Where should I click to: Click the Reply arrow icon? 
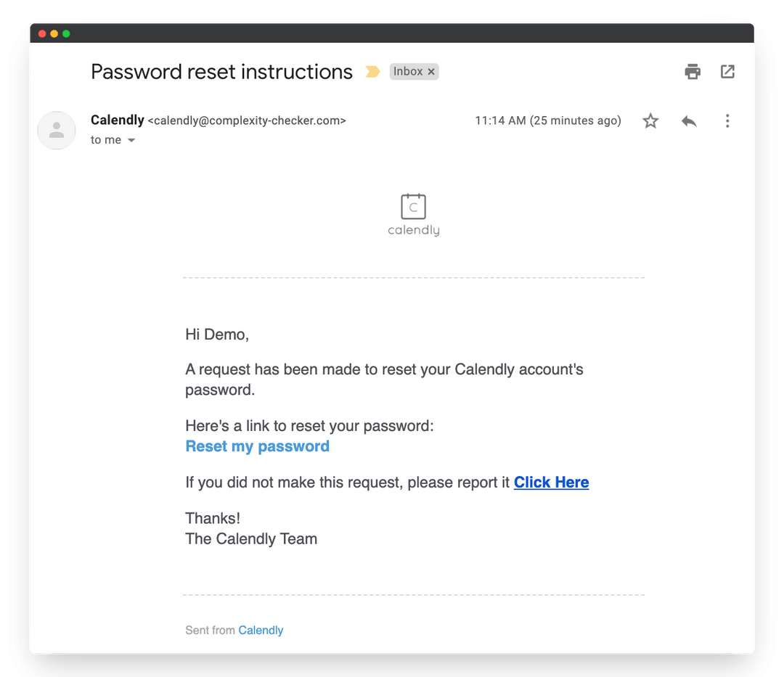(x=688, y=120)
